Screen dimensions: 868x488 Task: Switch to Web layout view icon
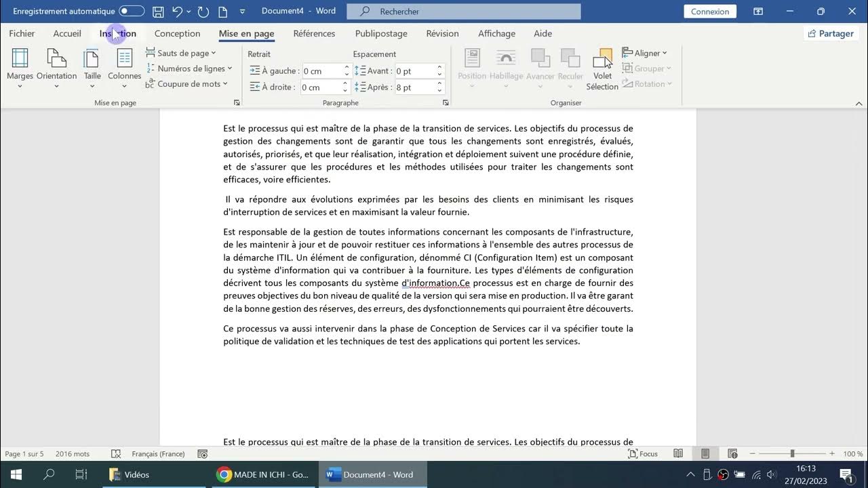[x=732, y=454]
